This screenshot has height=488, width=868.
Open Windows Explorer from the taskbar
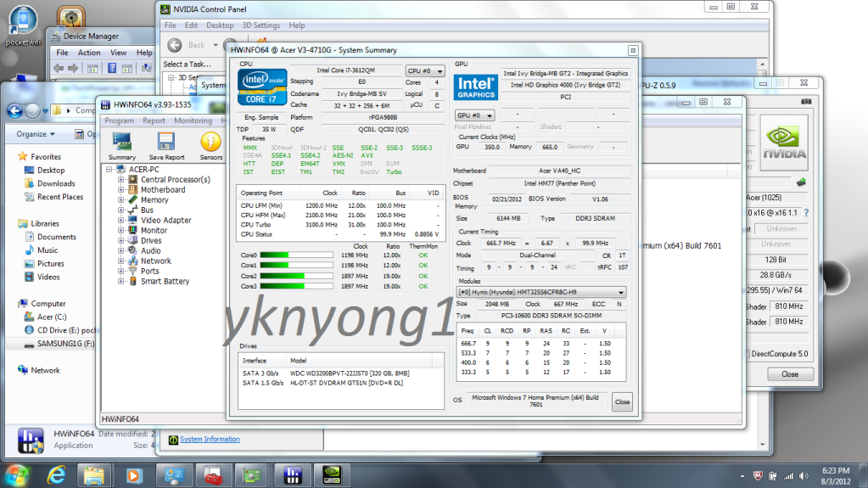tap(93, 475)
